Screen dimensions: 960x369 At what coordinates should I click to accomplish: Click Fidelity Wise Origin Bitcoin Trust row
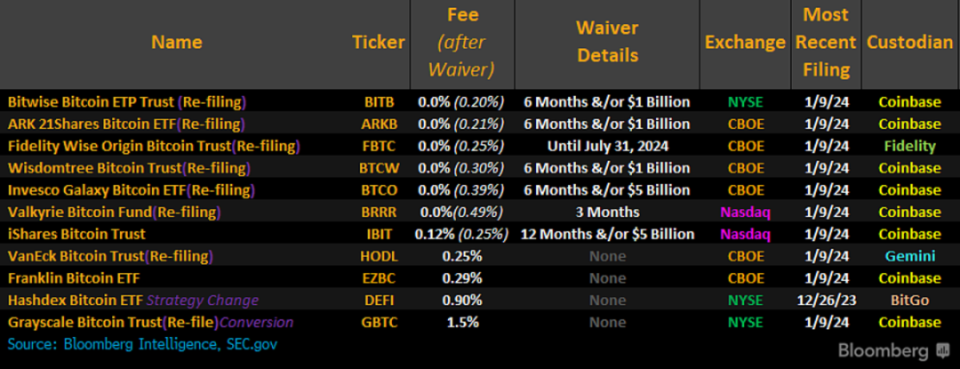[x=480, y=146]
